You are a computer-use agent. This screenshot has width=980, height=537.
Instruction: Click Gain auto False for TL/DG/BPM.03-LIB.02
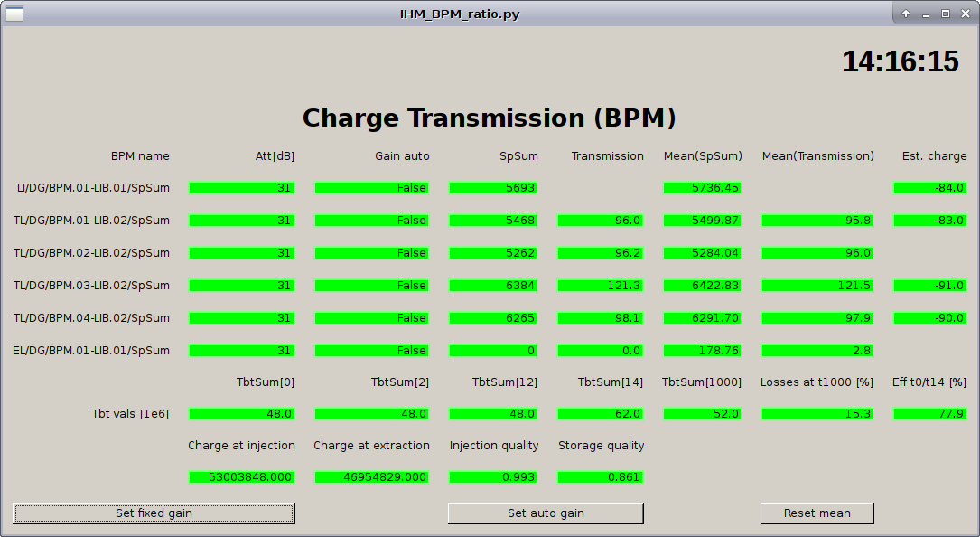pyautogui.click(x=371, y=286)
